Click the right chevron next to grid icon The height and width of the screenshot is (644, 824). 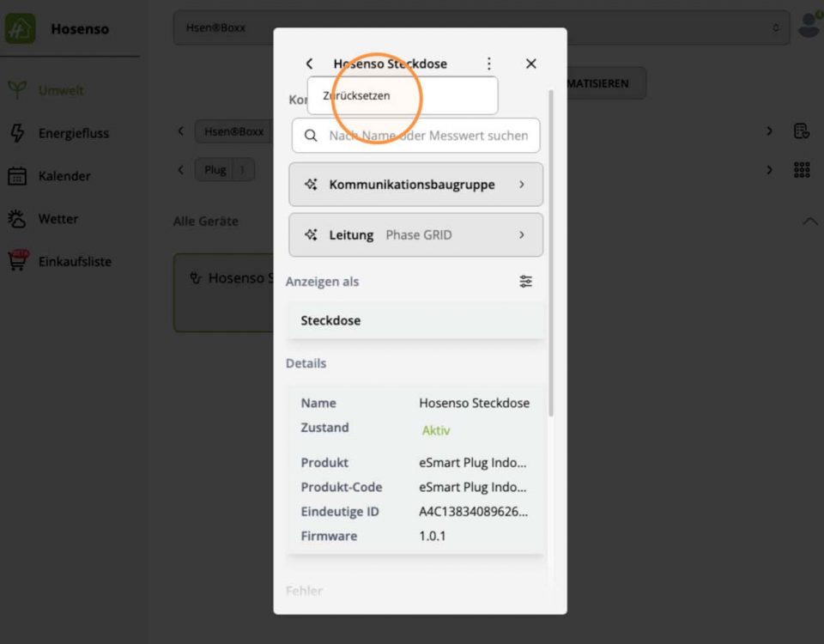coord(769,170)
